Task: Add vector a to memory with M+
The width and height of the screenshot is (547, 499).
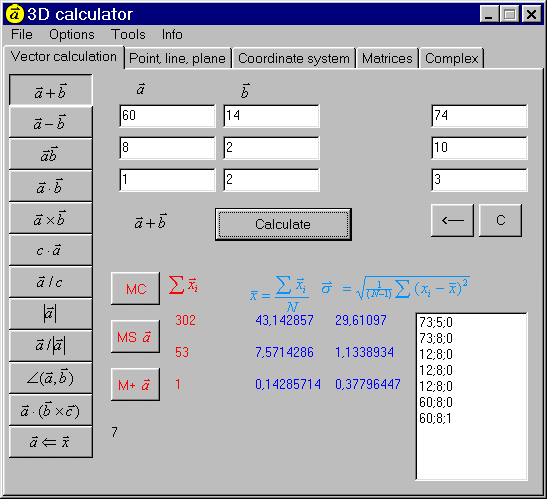Action: tap(135, 385)
